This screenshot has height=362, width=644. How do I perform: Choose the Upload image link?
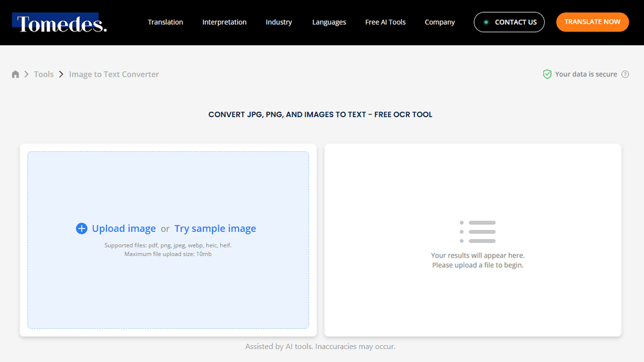pyautogui.click(x=124, y=229)
